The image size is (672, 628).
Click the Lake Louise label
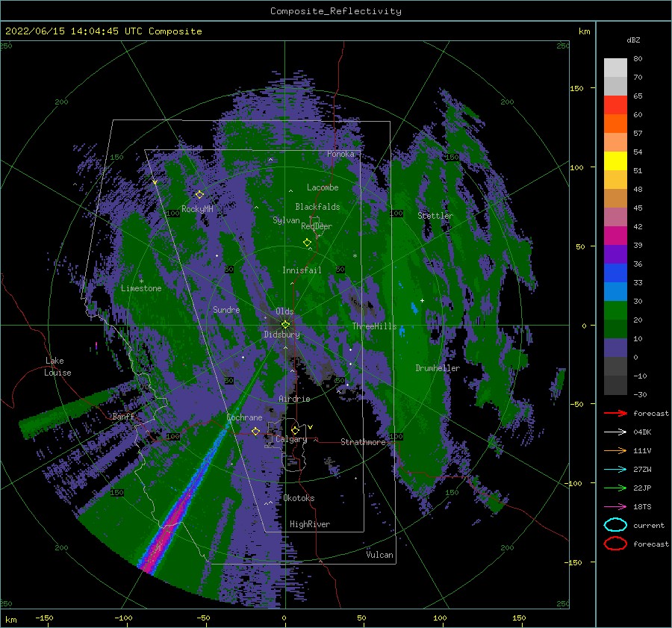pos(57,367)
